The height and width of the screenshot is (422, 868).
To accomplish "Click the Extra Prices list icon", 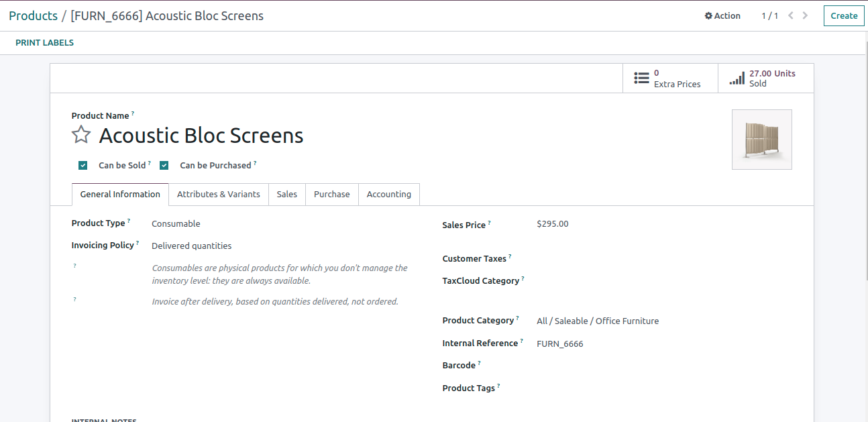I will (641, 78).
